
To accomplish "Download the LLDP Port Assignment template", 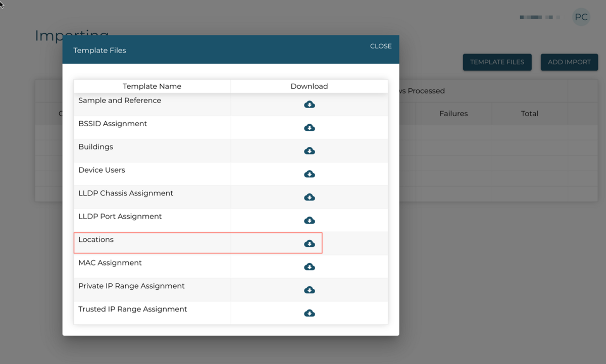I will [310, 221].
